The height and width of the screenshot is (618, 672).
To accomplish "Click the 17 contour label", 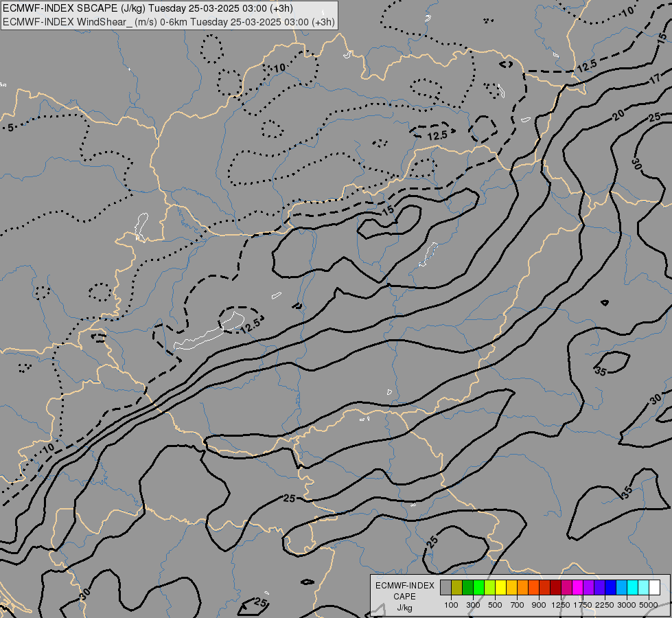I will coord(655,79).
